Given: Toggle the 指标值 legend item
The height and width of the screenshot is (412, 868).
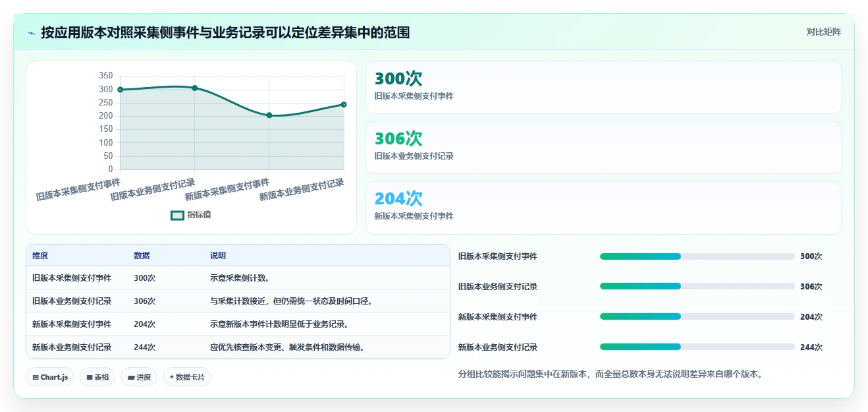Looking at the screenshot, I should point(191,215).
